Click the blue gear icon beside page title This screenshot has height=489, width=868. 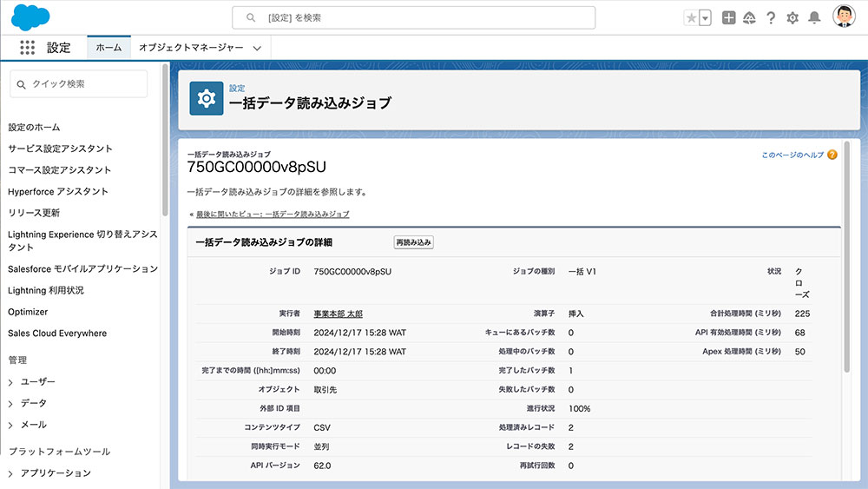207,98
